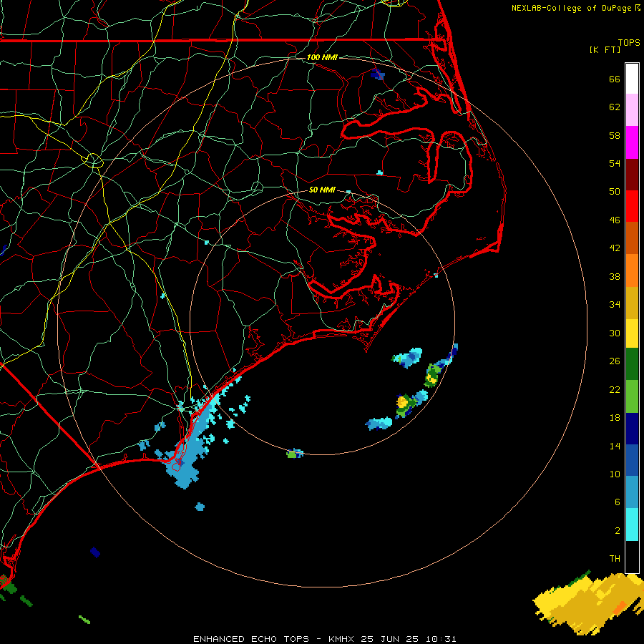Select the dark red swatch on the color scale
This screenshot has height=644, width=644.
(632, 175)
